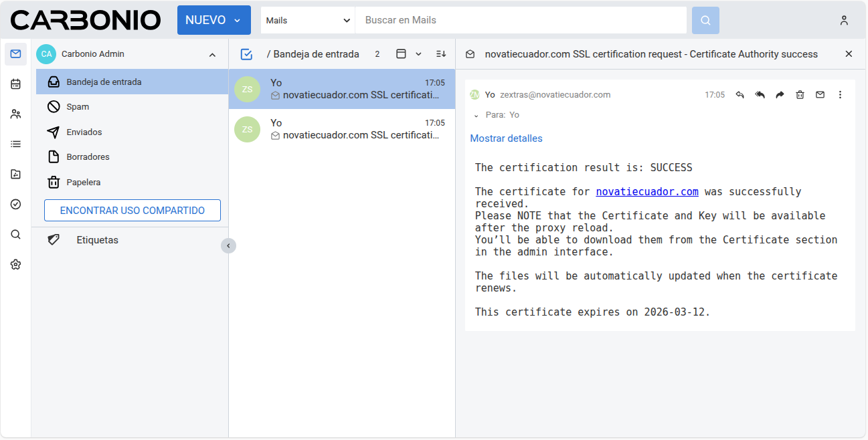Image resolution: width=868 pixels, height=440 pixels.
Task: Click the Mostrar detalles link
Action: click(506, 138)
